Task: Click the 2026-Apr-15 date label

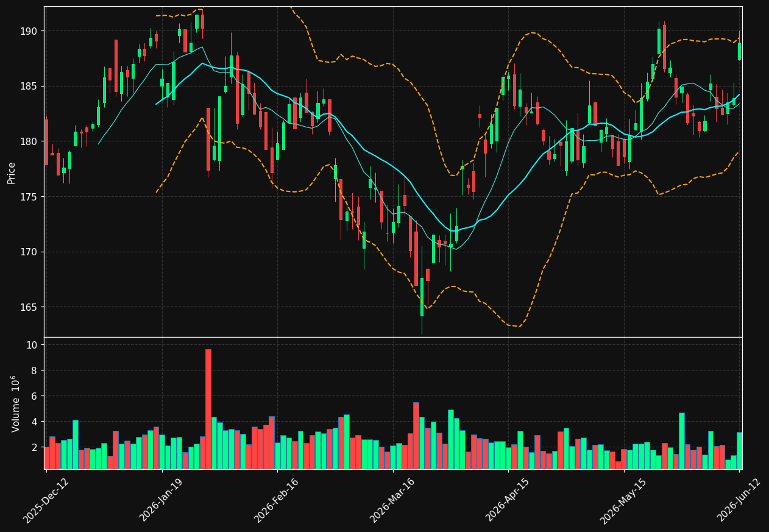Action: coord(508,500)
